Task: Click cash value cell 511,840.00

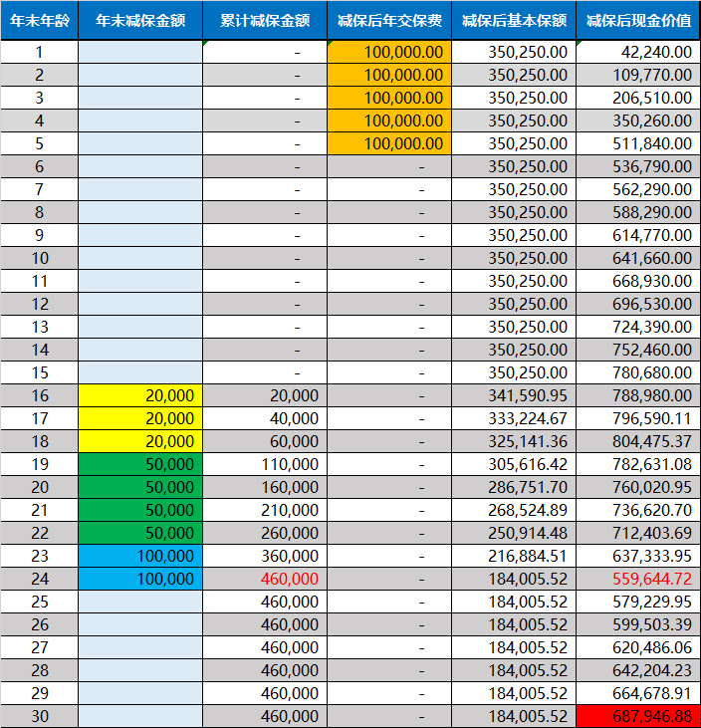Action: click(x=638, y=143)
